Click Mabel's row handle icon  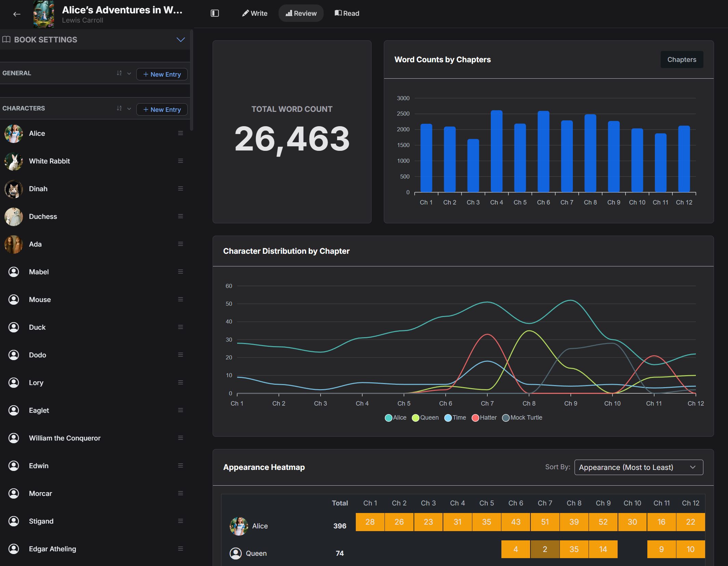click(180, 272)
